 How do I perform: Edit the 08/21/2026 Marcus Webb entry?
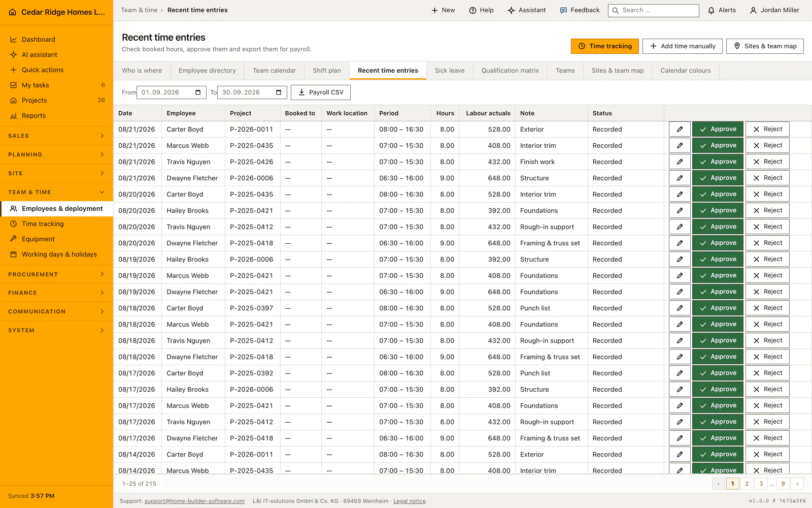click(680, 145)
